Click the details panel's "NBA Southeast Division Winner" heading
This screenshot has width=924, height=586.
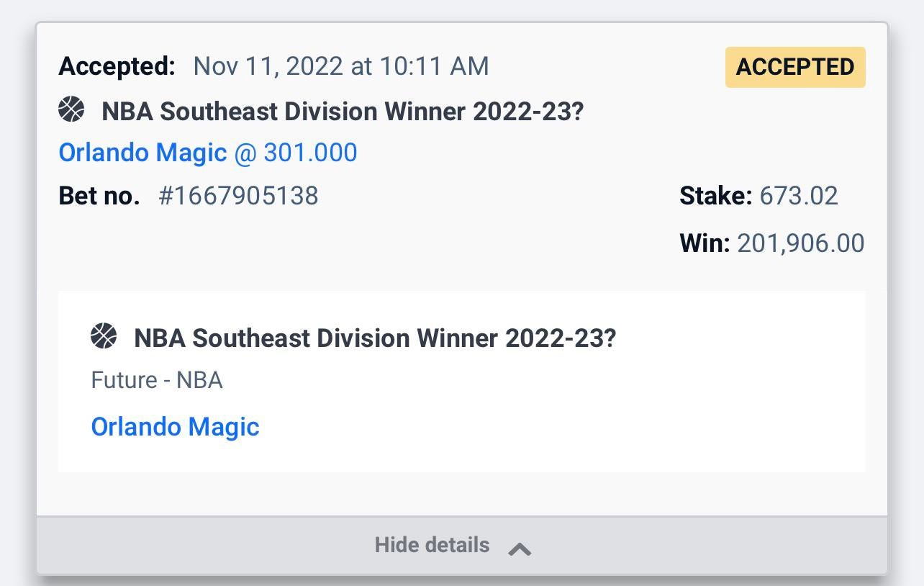click(374, 338)
